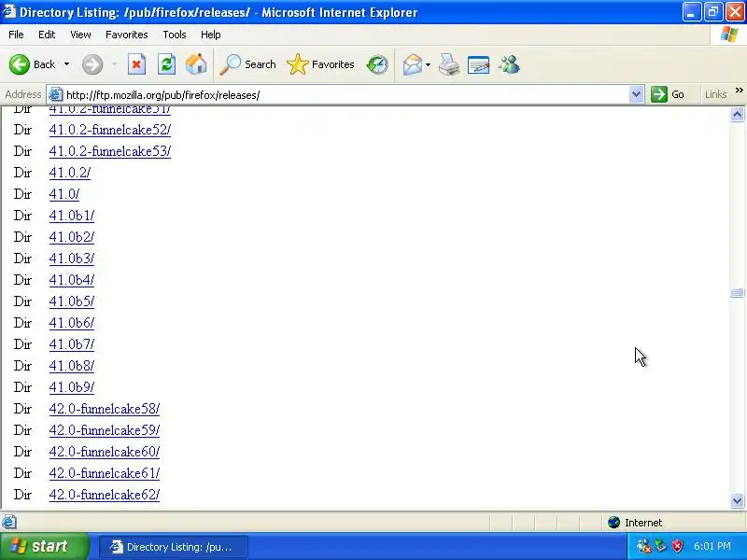Follow the 41.0b8/ link
Viewport: 747px width, 560px height.
pyautogui.click(x=72, y=365)
